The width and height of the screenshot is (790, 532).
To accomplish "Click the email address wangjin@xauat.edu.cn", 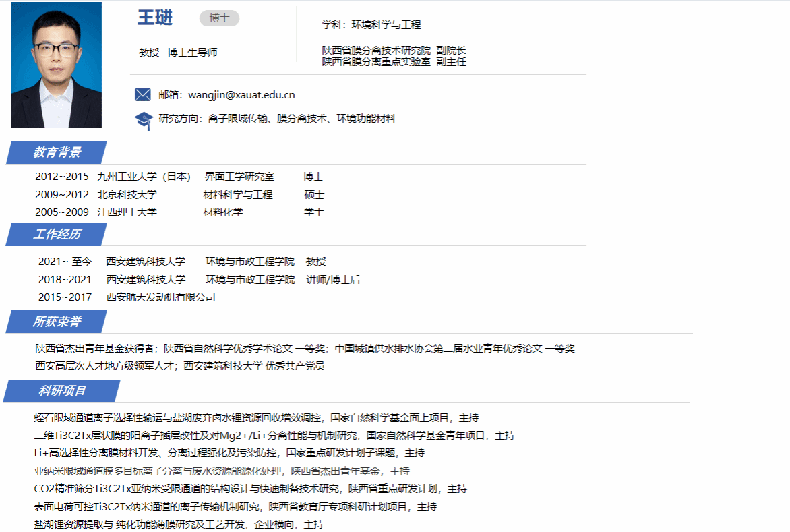I will pos(241,95).
